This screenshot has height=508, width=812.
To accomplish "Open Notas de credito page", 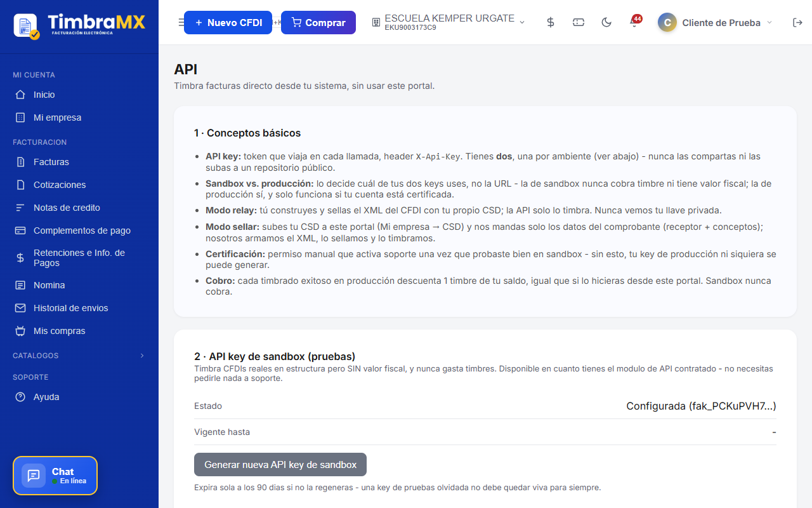I will click(79, 208).
